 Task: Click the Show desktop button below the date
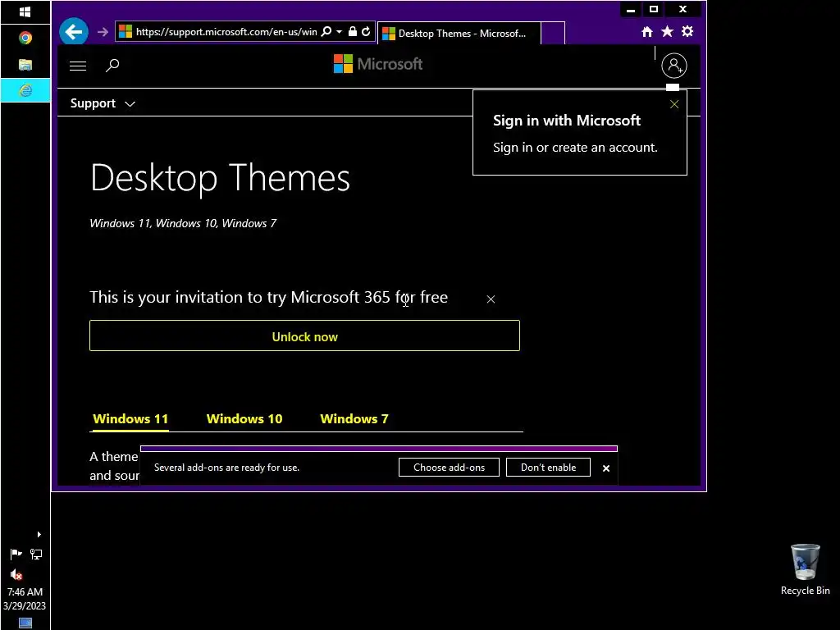pos(25,623)
